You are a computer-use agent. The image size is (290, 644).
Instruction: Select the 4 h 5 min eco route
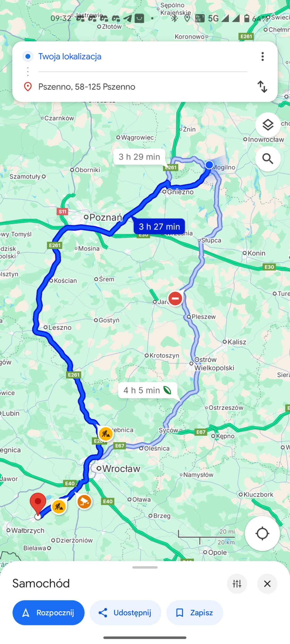(147, 390)
